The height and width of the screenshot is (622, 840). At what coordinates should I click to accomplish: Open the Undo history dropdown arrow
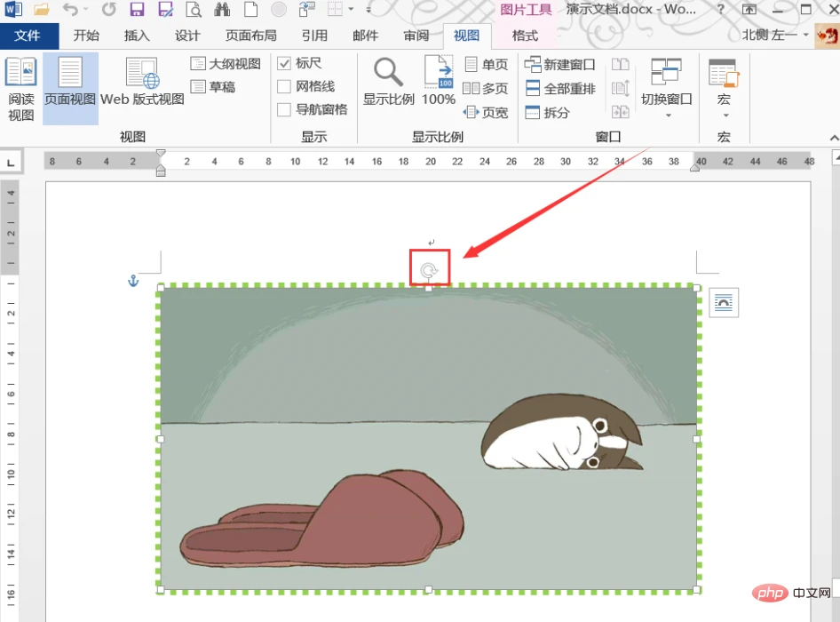click(86, 9)
